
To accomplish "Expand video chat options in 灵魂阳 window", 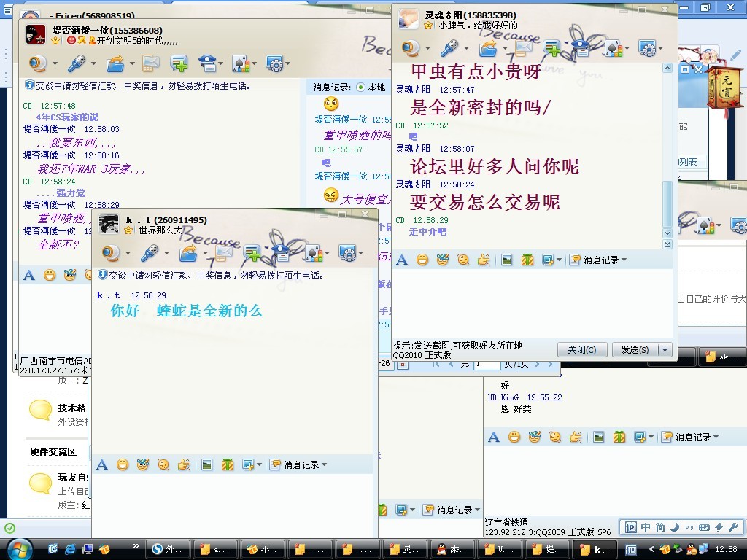I will click(427, 48).
